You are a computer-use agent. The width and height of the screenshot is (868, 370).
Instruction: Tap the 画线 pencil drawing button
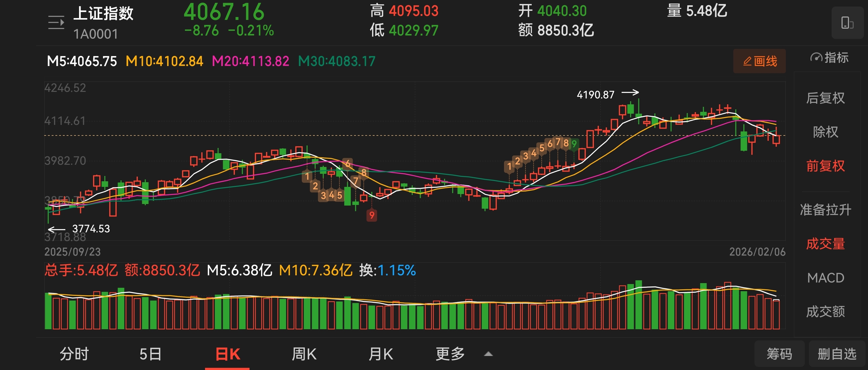coord(759,61)
